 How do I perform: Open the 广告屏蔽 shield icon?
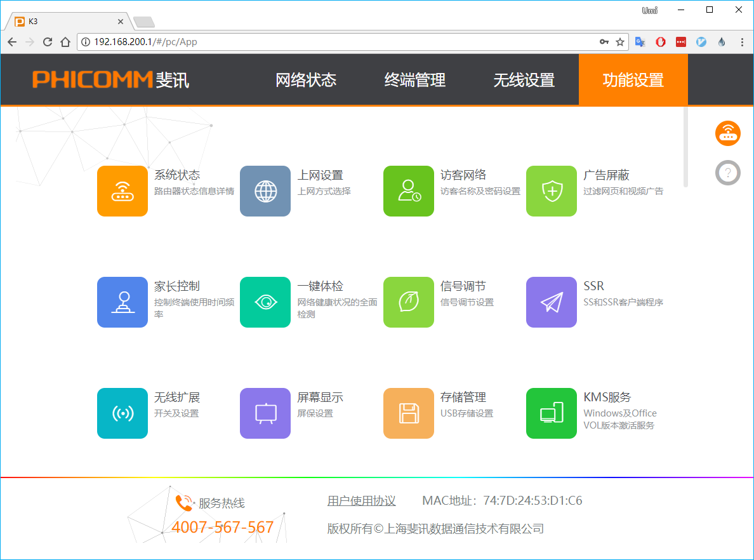[552, 191]
